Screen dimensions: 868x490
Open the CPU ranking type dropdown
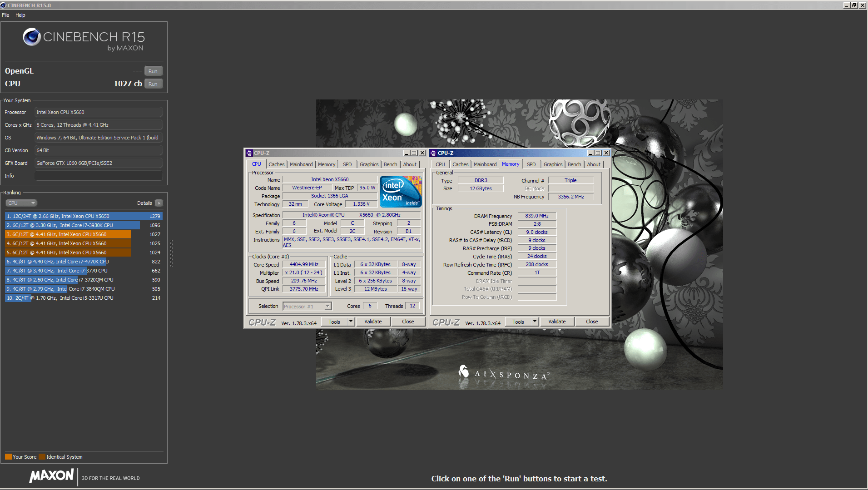[21, 203]
